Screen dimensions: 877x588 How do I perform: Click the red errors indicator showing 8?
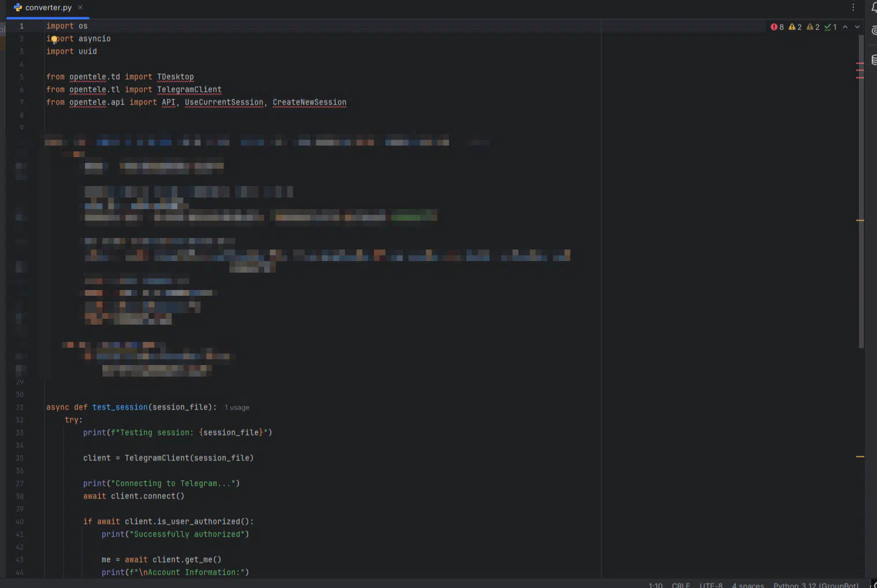777,27
